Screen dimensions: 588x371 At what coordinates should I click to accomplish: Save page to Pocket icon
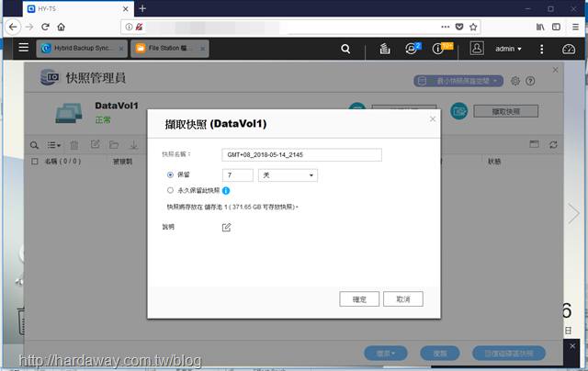click(x=459, y=27)
